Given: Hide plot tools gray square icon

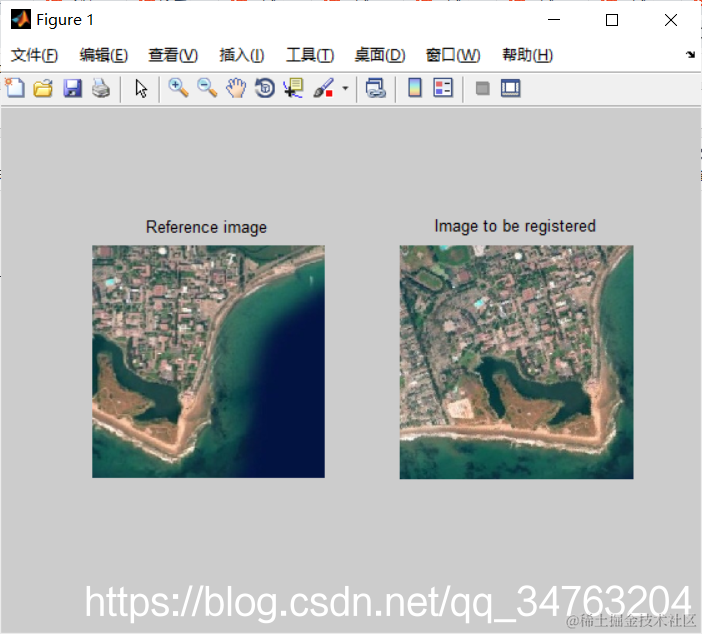Looking at the screenshot, I should tap(482, 88).
